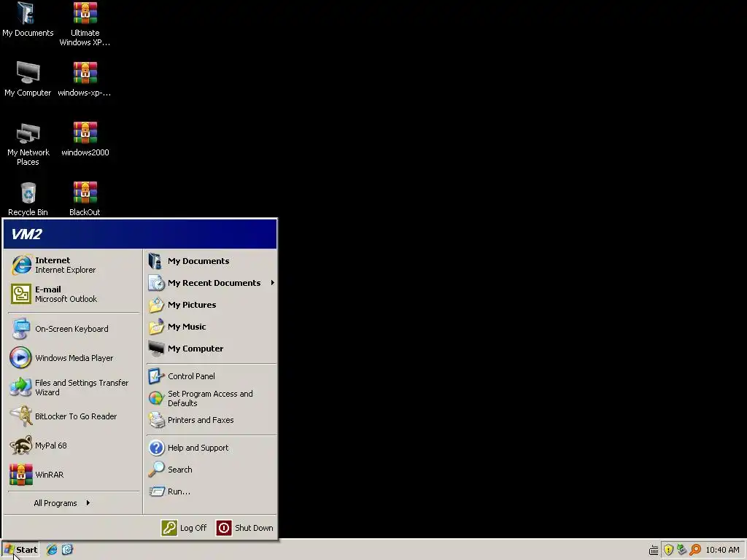This screenshot has width=747, height=560.
Task: Launch MyPal 68 browser
Action: coord(74,446)
